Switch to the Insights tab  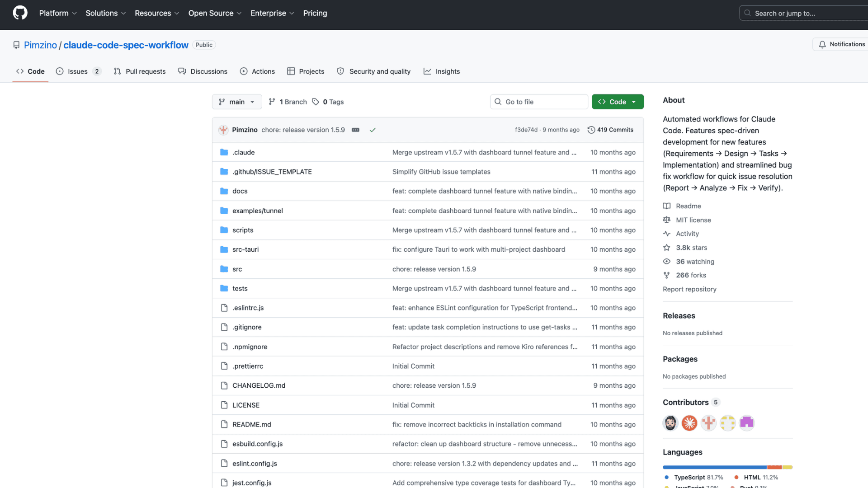(442, 71)
